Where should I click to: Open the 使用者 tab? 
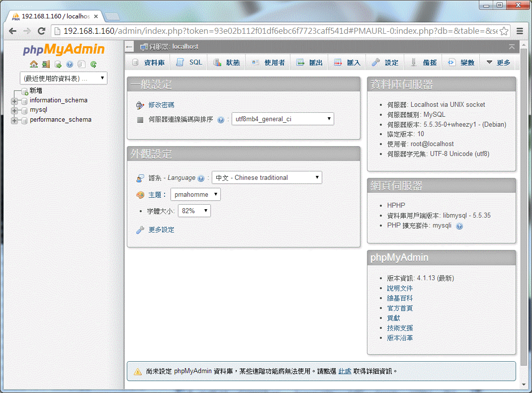(x=268, y=63)
